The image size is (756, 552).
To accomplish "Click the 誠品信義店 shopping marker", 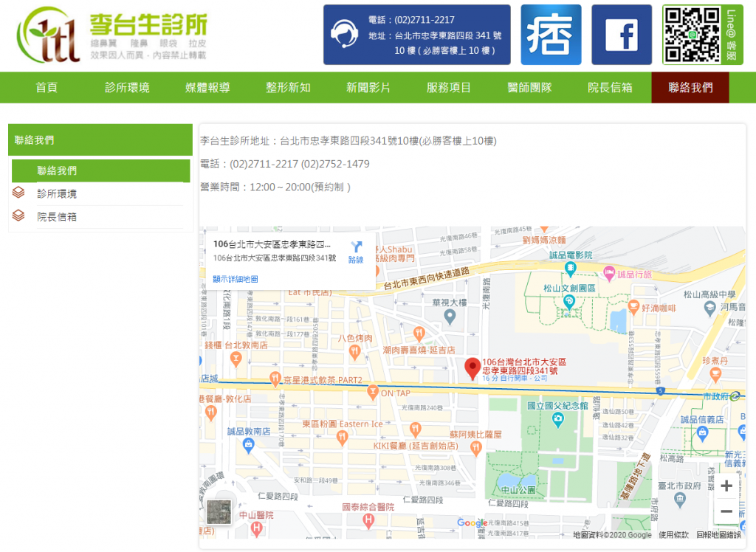I will coord(703,434).
